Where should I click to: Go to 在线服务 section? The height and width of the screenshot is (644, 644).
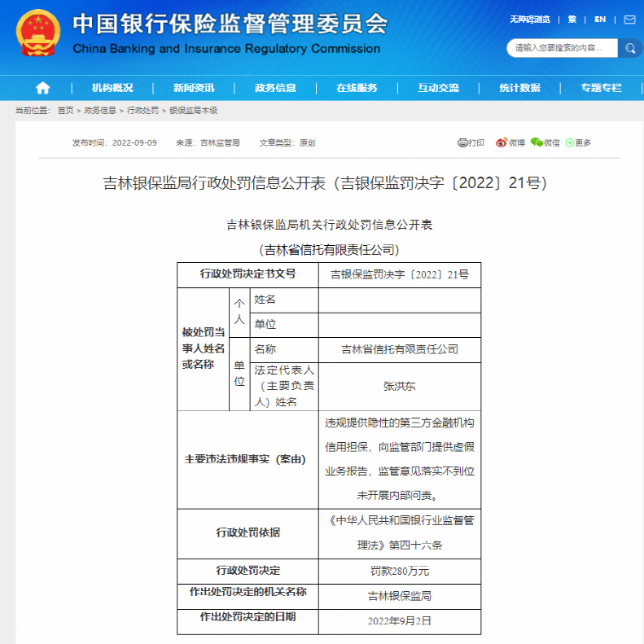pyautogui.click(x=357, y=88)
